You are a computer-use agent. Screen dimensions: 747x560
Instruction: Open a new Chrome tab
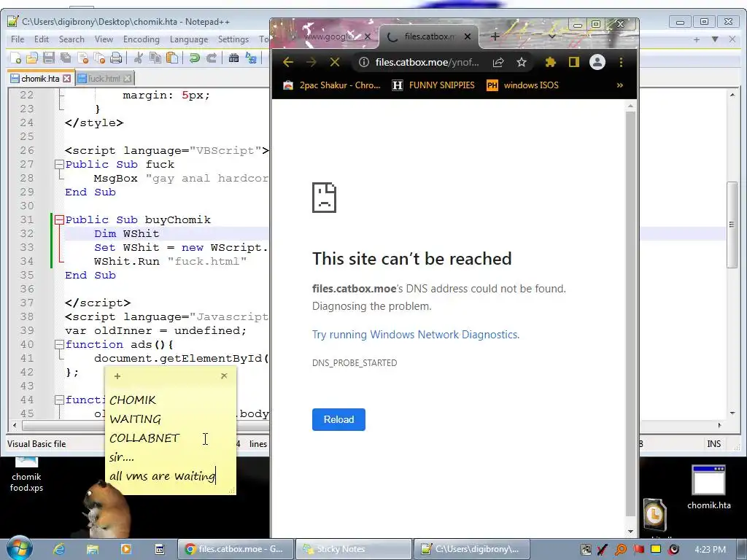coord(495,36)
